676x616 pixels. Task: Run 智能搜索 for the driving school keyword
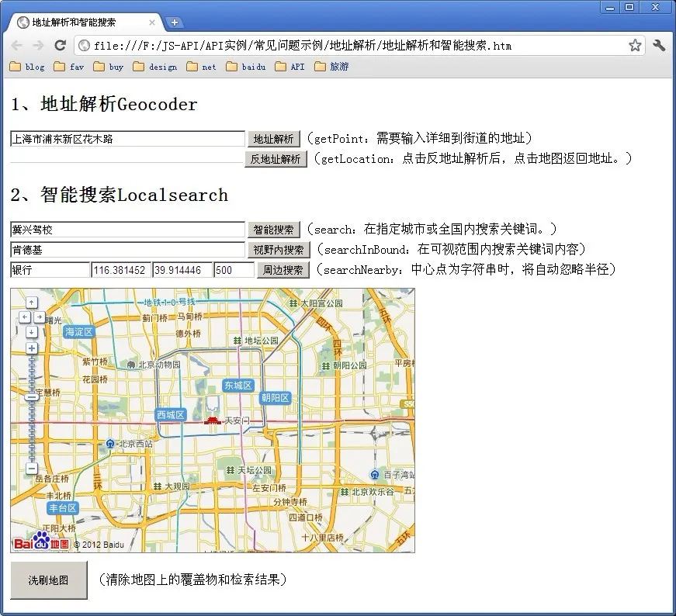(x=273, y=230)
